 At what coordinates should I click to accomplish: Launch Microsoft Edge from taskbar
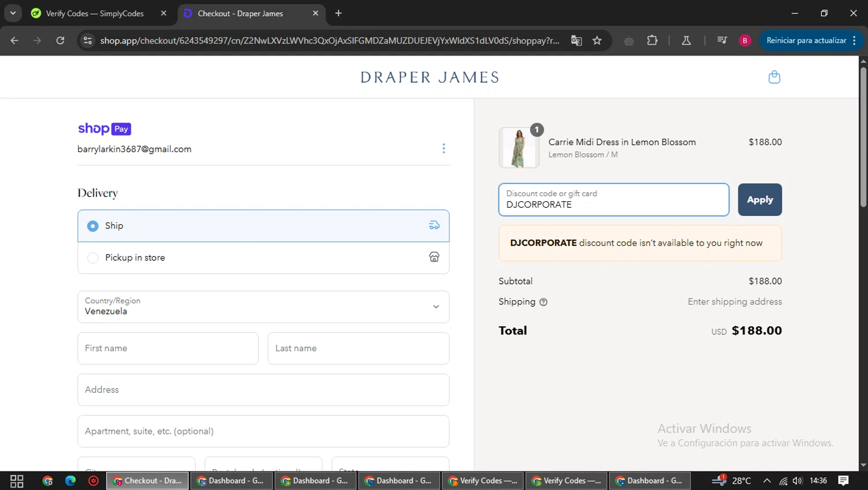[71, 481]
